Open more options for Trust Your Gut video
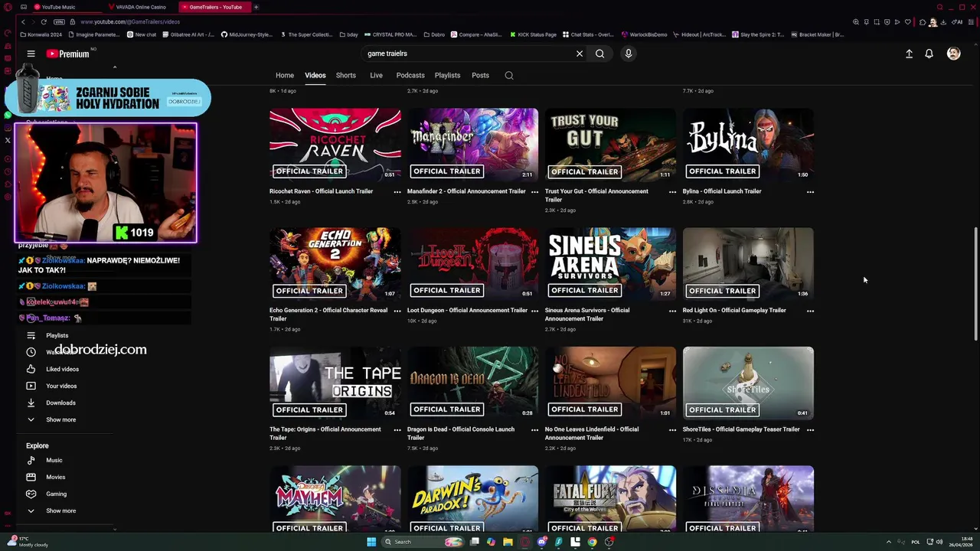Viewport: 980px width, 551px height. (672, 192)
